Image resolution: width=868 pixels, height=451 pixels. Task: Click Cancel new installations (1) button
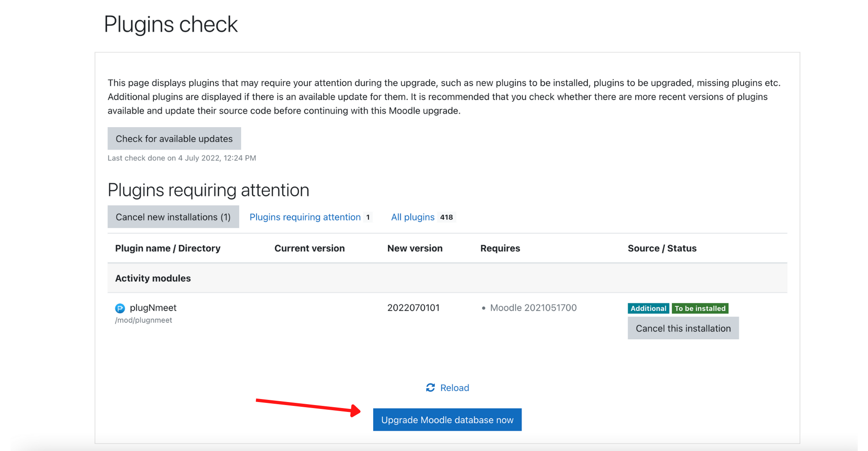[173, 217]
